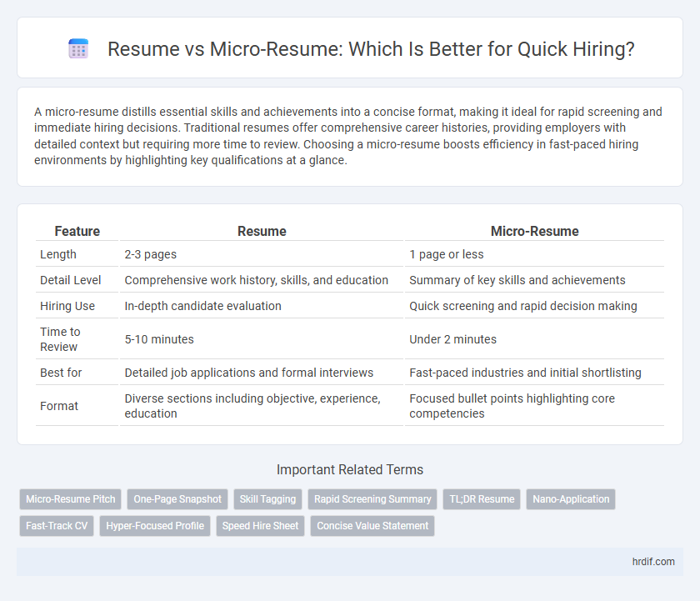The height and width of the screenshot is (601, 700).
Task: Select 'In-depth candidate evaluation' cell
Action: (x=262, y=306)
